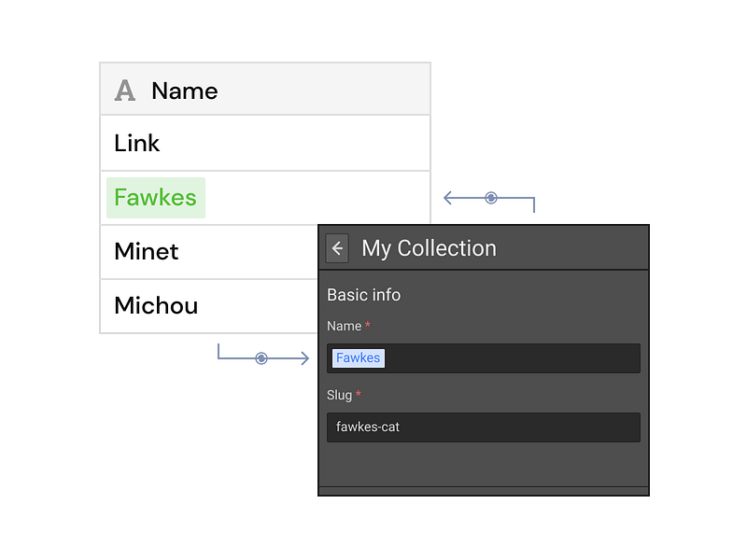Click the text type 'A' icon
747x560 pixels.
pyautogui.click(x=125, y=91)
